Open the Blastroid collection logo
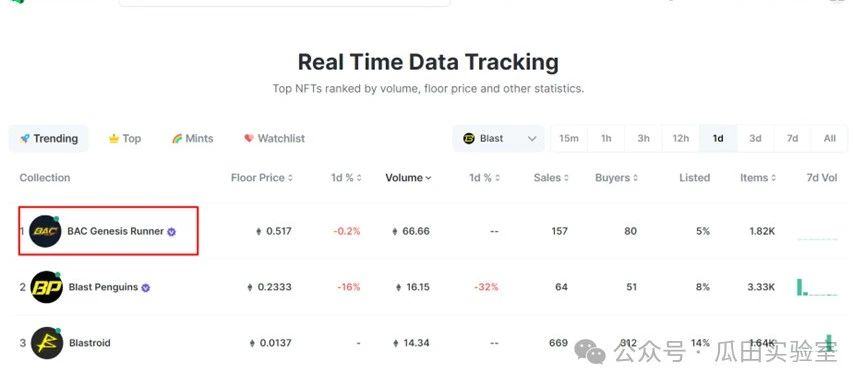 46,343
